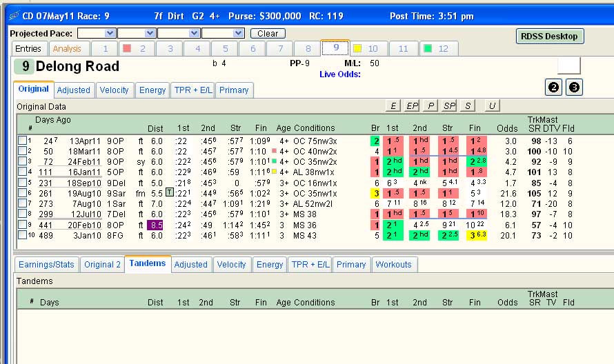The image size is (614, 364).
Task: Check the box for line 6, 19Aug10
Action: (22, 193)
